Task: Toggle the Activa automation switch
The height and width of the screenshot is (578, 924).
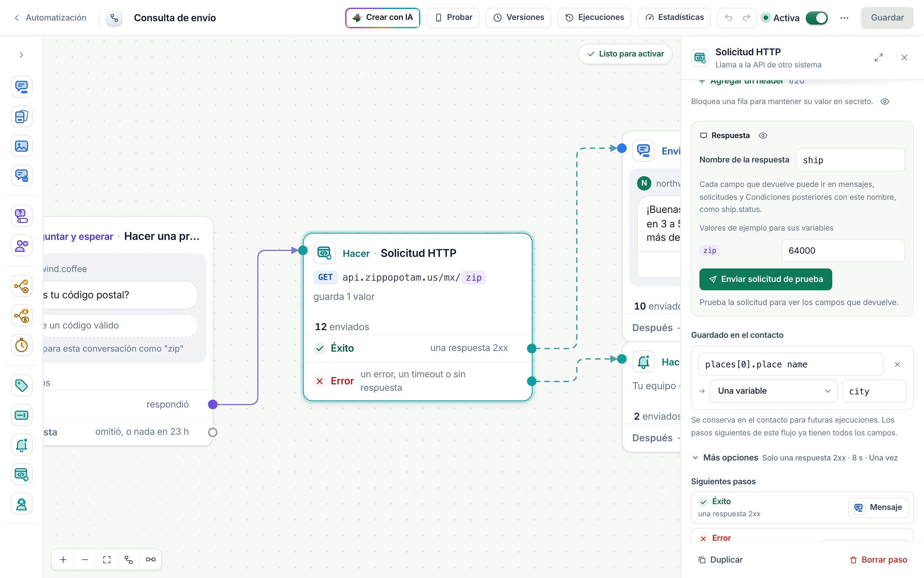Action: pyautogui.click(x=817, y=18)
